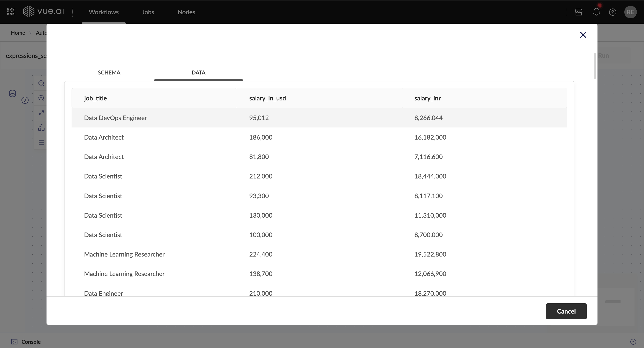Click the vue.ai logo
This screenshot has width=644, height=348.
(x=44, y=12)
